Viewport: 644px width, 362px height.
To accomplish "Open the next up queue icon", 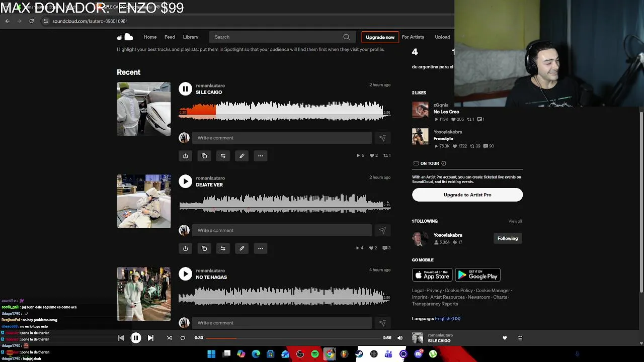I will 520,338.
